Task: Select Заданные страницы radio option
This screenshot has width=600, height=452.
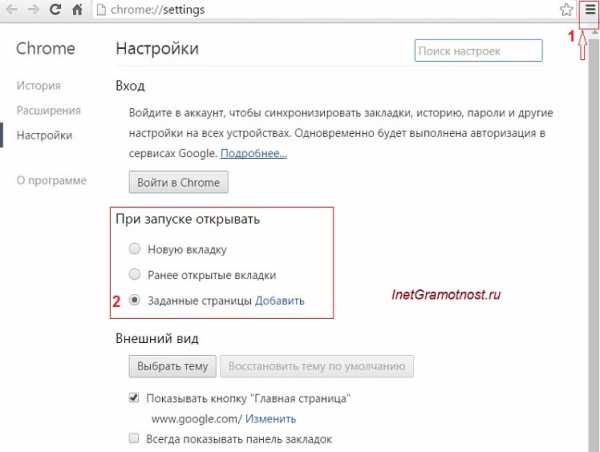Action: pyautogui.click(x=134, y=300)
